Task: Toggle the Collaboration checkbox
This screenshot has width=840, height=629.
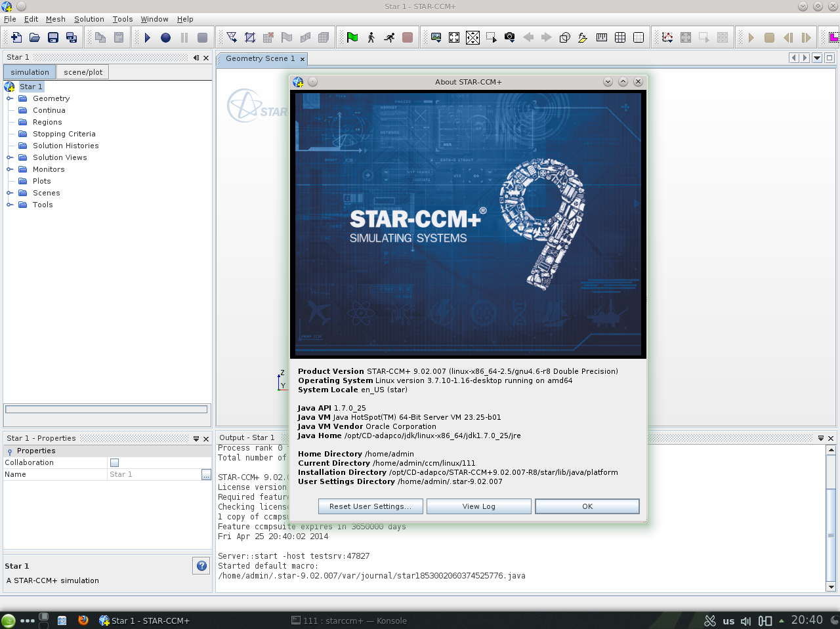Action: coord(114,462)
